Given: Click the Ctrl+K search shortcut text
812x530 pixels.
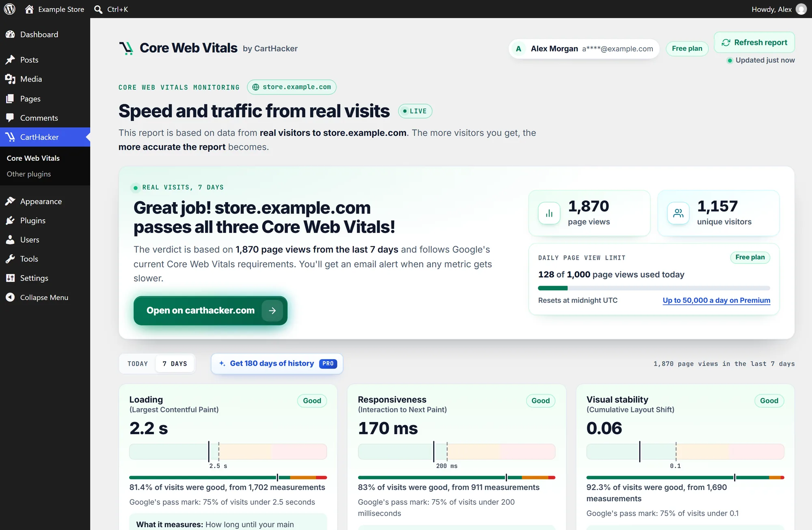Looking at the screenshot, I should 118,9.
